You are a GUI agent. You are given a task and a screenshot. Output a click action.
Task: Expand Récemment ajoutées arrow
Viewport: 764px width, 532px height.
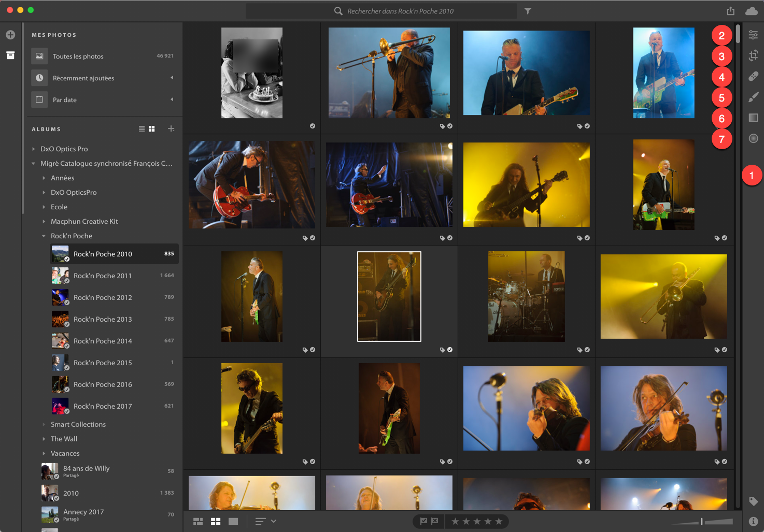click(172, 78)
